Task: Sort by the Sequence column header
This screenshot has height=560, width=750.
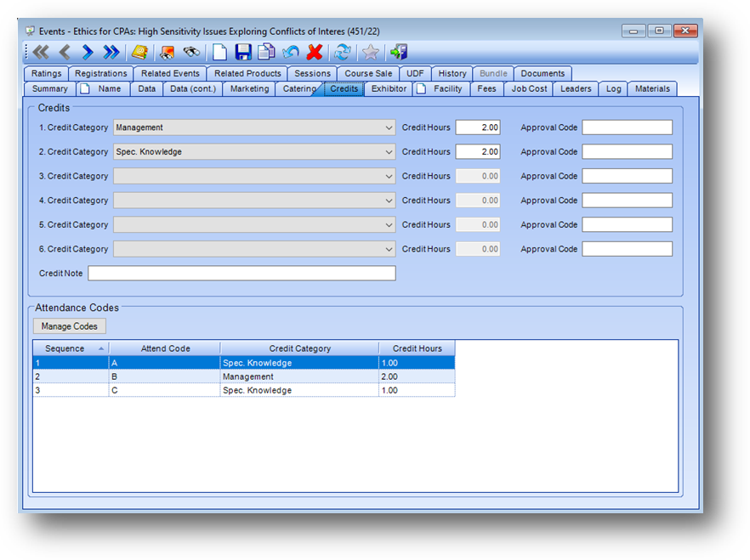Action: [x=71, y=348]
